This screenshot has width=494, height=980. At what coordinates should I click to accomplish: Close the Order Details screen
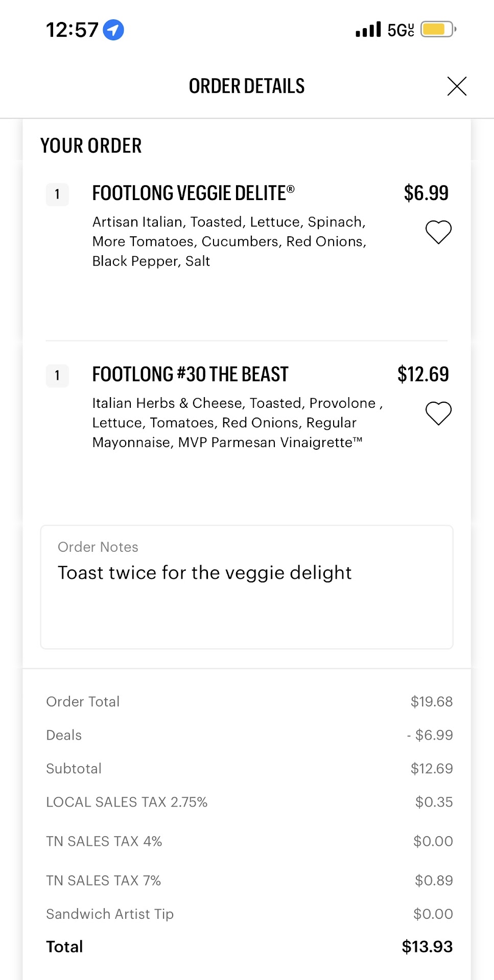click(457, 86)
